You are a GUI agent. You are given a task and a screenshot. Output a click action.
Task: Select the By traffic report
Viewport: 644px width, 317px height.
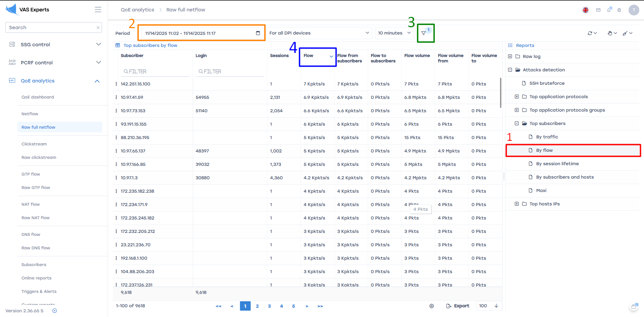pyautogui.click(x=547, y=137)
